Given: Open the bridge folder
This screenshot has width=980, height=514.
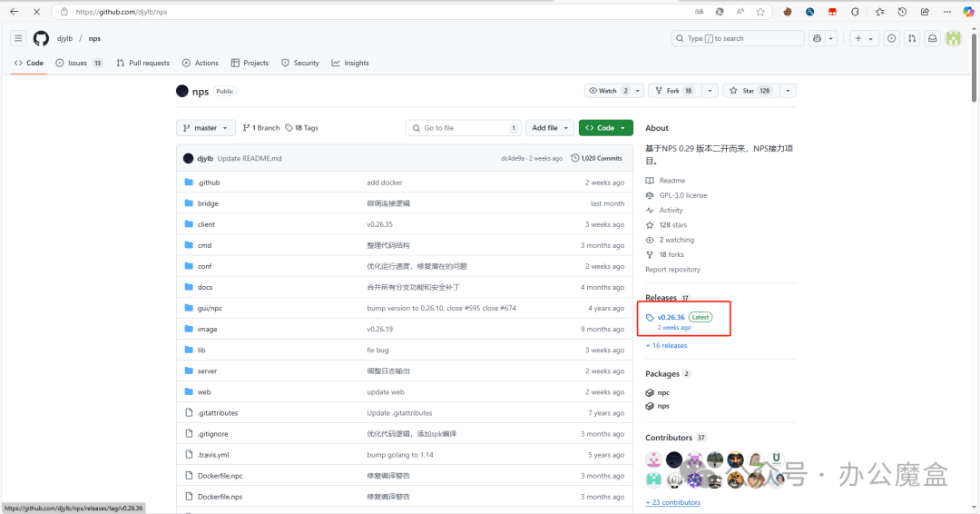Looking at the screenshot, I should [x=208, y=203].
